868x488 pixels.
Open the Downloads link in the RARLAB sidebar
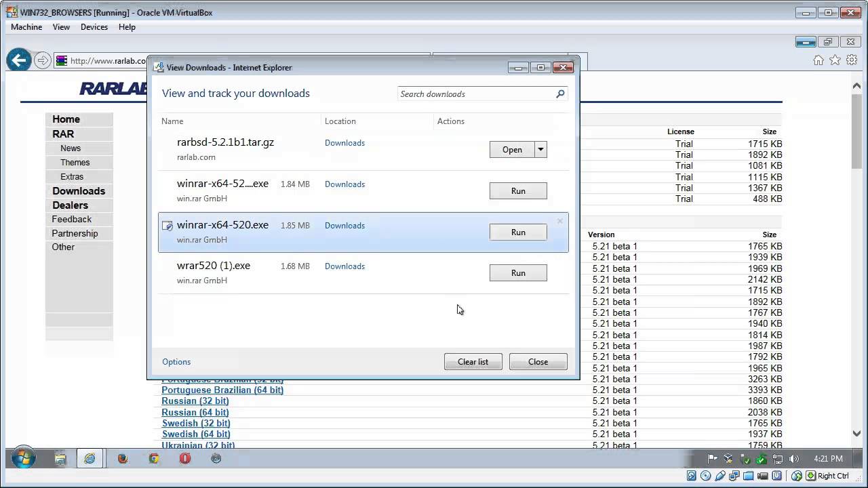[79, 191]
